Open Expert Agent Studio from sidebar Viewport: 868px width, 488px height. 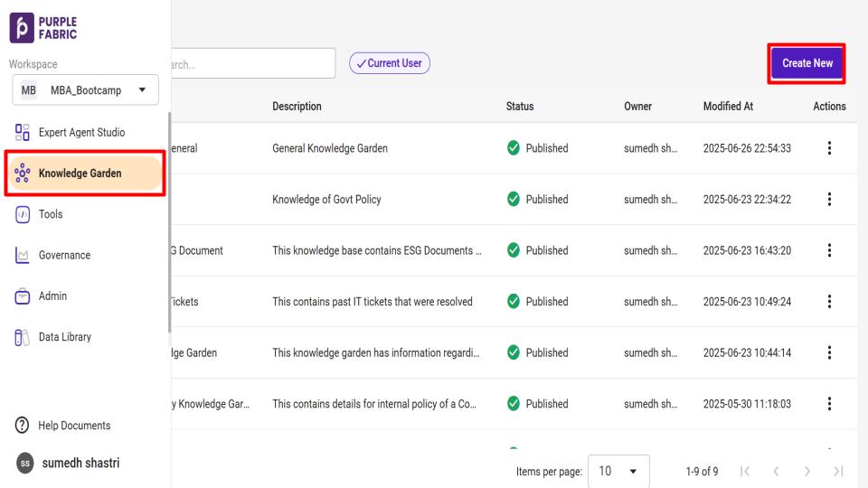coord(81,133)
